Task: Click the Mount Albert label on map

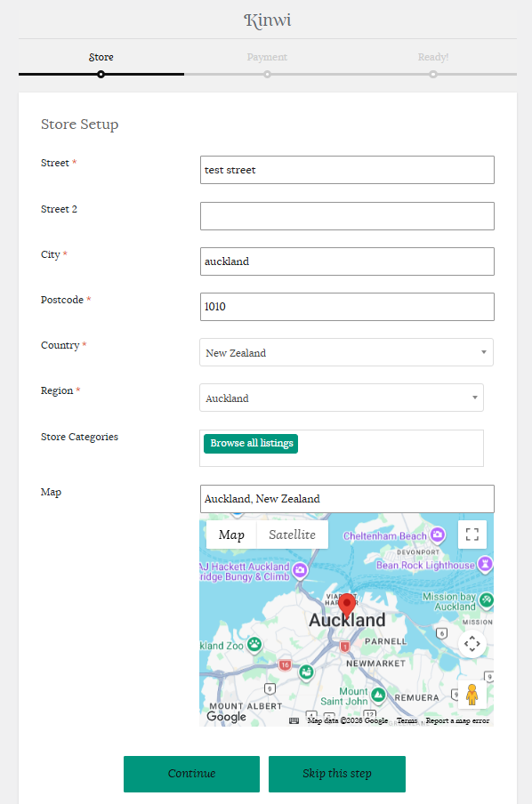Action: (x=246, y=706)
